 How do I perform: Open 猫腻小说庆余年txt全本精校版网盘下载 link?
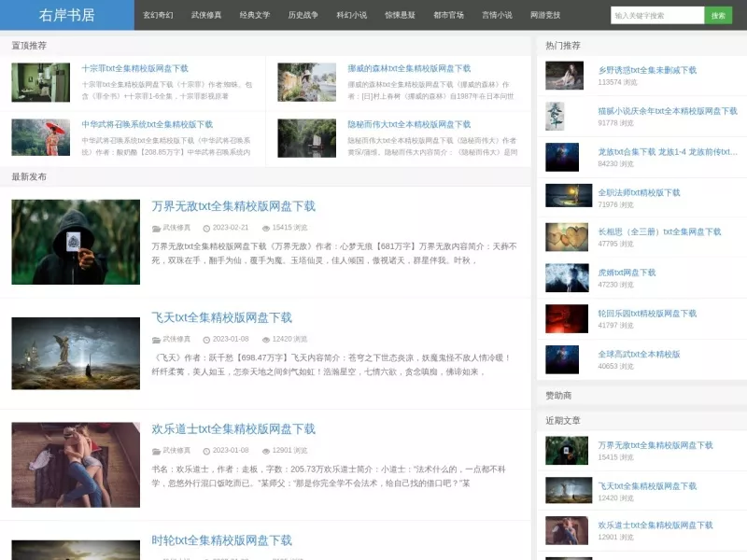668,111
